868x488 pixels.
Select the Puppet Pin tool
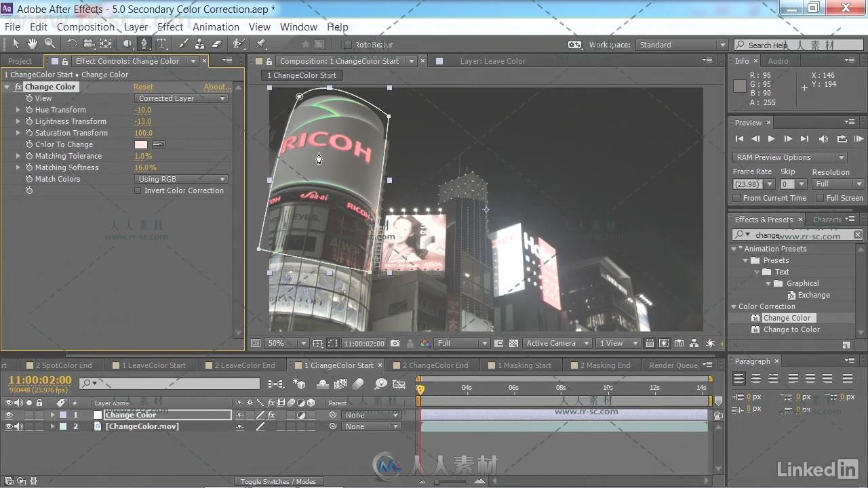[260, 44]
